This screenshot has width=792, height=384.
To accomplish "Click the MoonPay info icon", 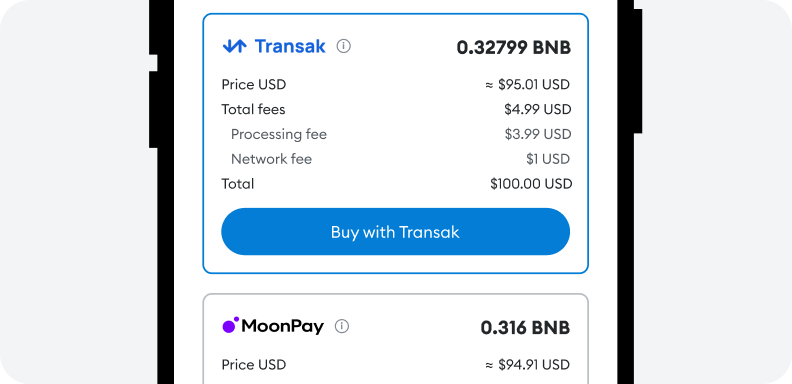I will pyautogui.click(x=342, y=326).
